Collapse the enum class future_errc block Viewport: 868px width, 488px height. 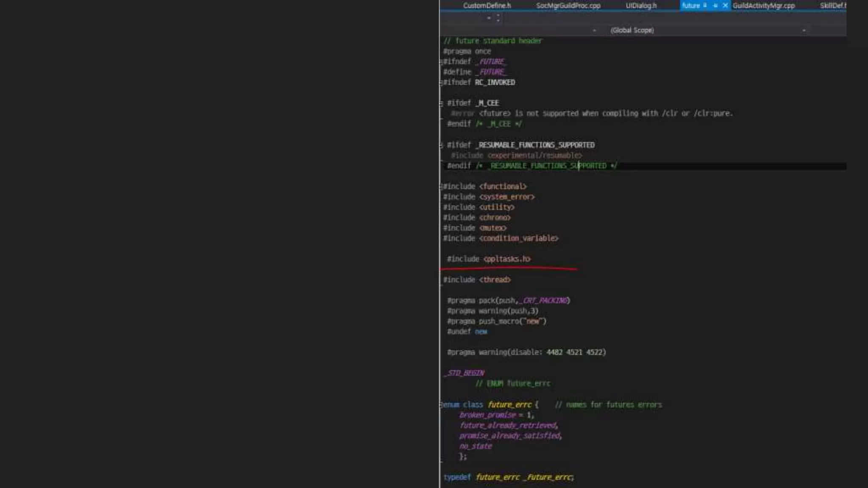coord(441,405)
